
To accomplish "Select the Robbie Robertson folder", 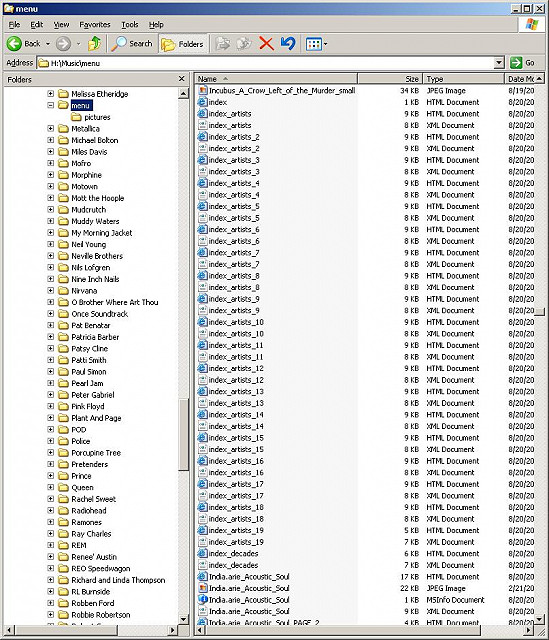I will tap(101, 615).
